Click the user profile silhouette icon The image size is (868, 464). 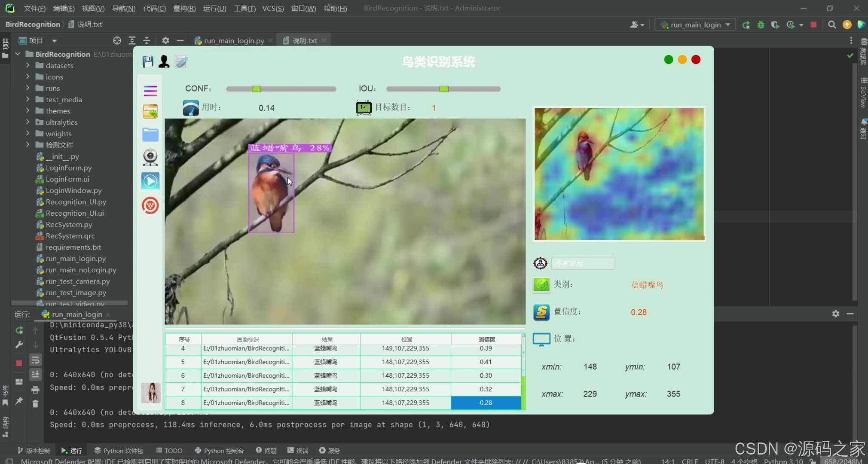tap(164, 61)
